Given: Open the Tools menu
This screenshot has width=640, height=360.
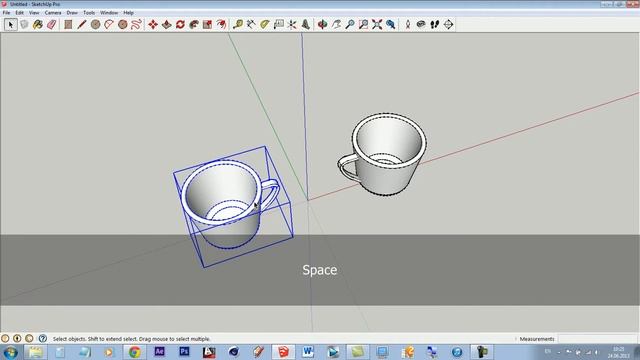Looking at the screenshot, I should tap(89, 13).
